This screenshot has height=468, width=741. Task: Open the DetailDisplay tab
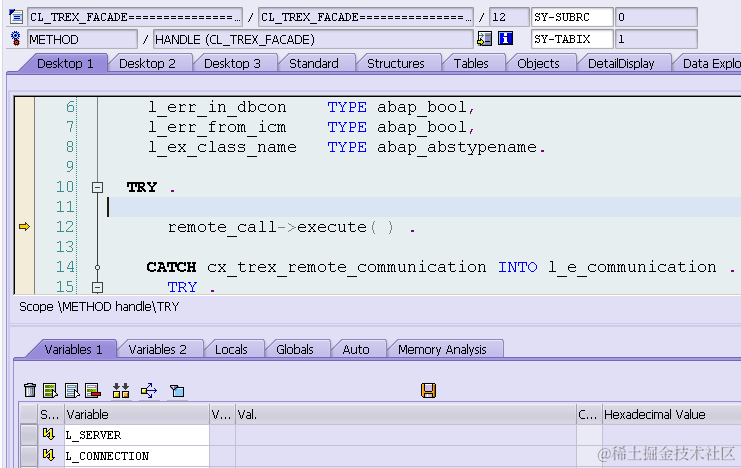(x=621, y=63)
